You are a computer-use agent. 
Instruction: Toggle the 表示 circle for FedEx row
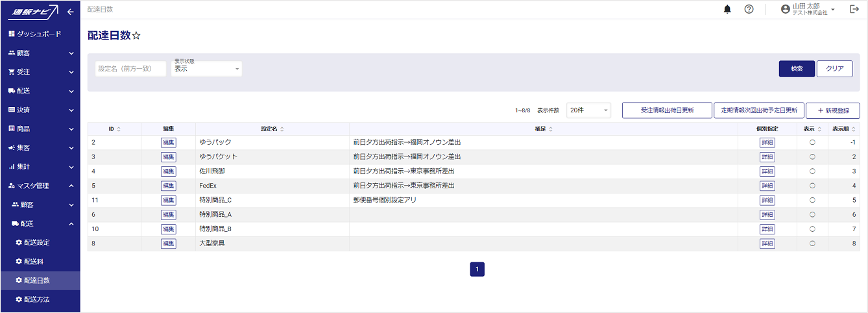[812, 186]
